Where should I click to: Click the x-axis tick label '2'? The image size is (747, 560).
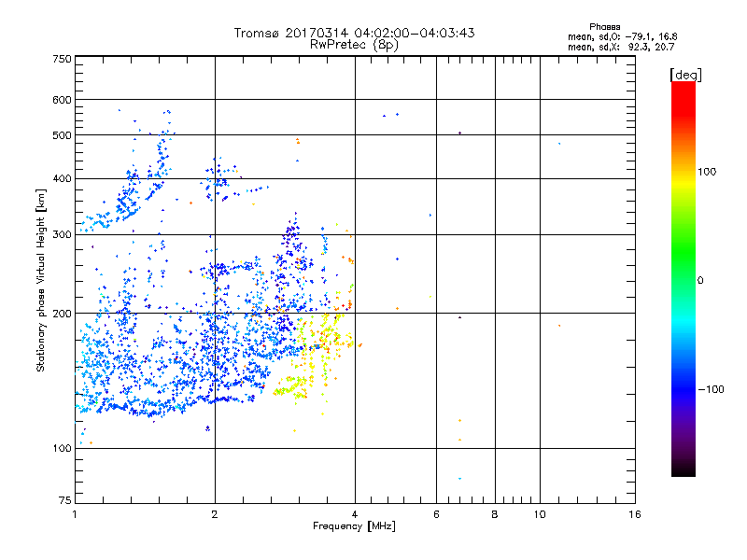pos(215,514)
